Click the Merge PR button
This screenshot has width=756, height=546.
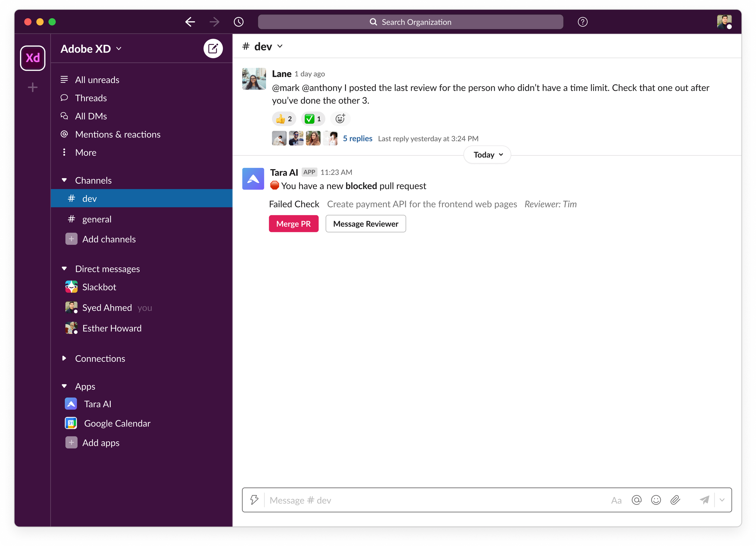click(293, 224)
